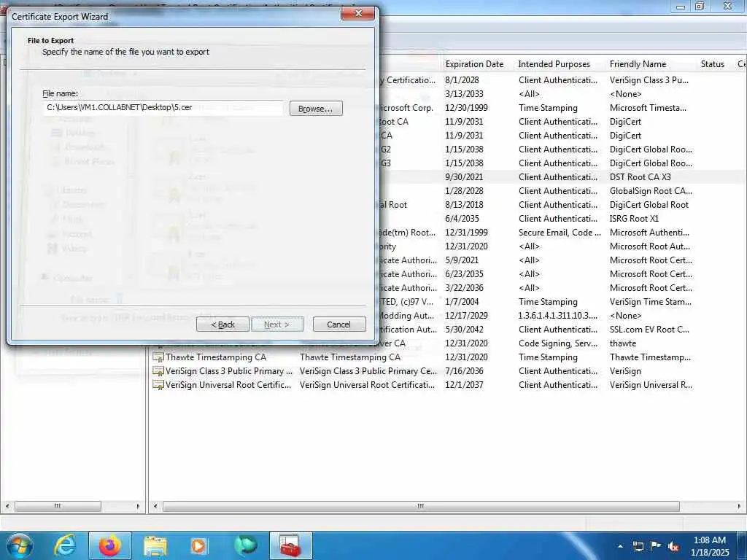
Task: Select the SSL.com EV Root C... friendly name
Action: click(649, 330)
